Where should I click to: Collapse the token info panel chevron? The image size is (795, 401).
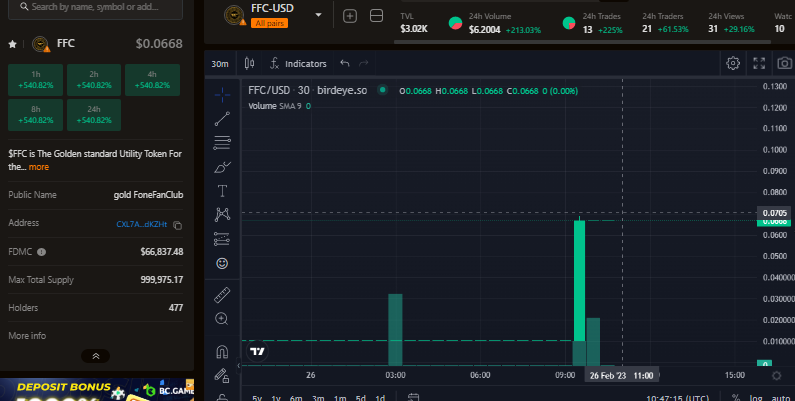95,356
